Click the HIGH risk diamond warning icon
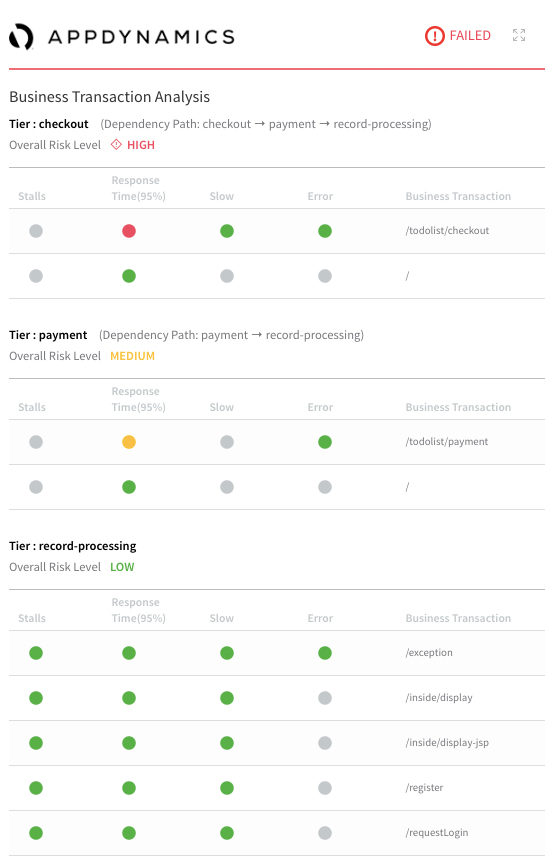The image size is (545, 864). click(116, 145)
